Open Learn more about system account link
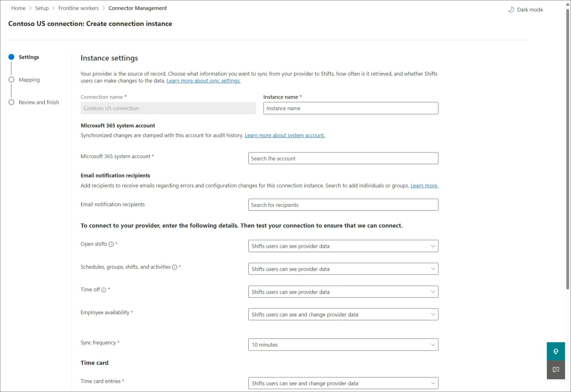Image resolution: width=571 pixels, height=392 pixels. [285, 135]
